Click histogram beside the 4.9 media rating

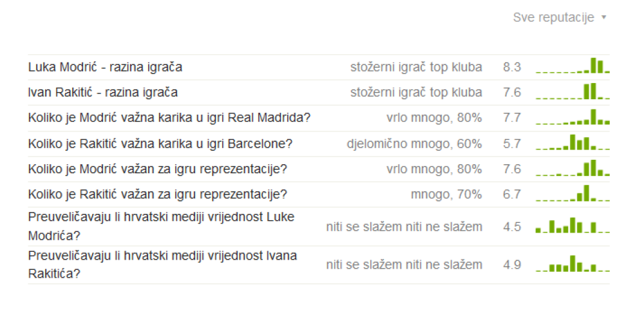(573, 263)
